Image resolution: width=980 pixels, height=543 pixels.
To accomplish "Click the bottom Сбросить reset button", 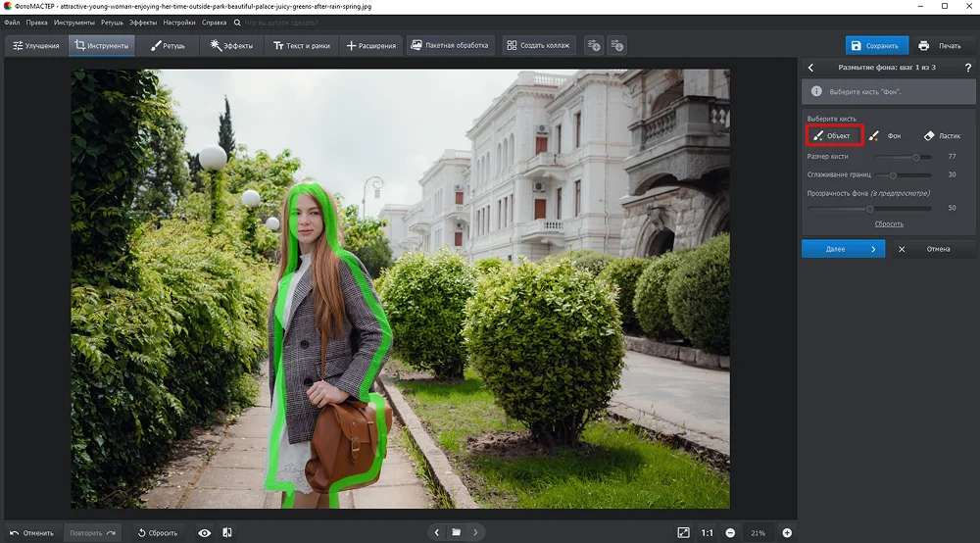I will point(158,533).
